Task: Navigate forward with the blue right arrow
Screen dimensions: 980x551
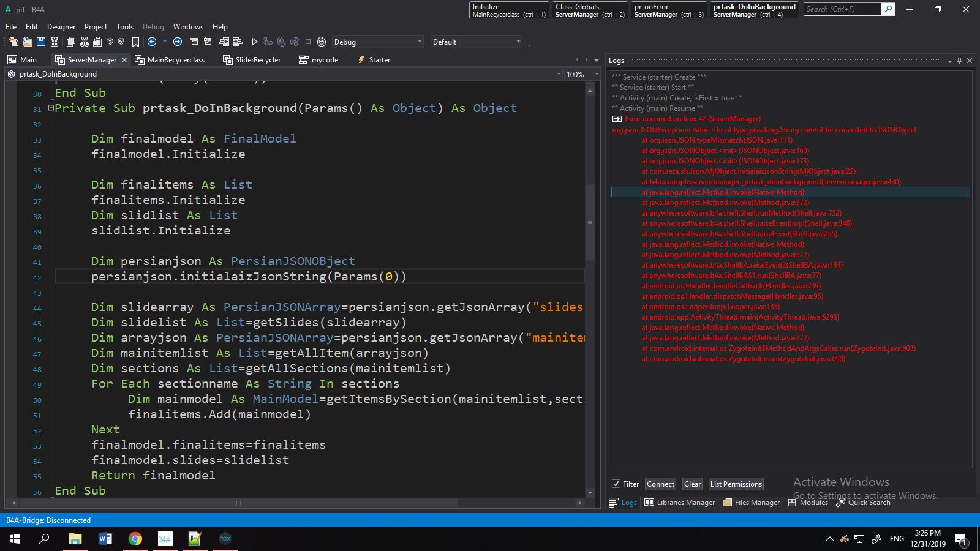Action: tap(178, 42)
